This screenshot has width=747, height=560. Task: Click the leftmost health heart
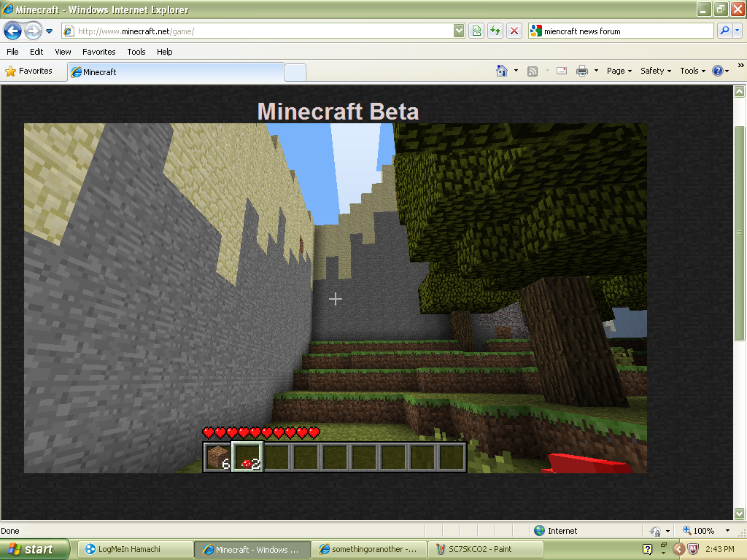208,432
